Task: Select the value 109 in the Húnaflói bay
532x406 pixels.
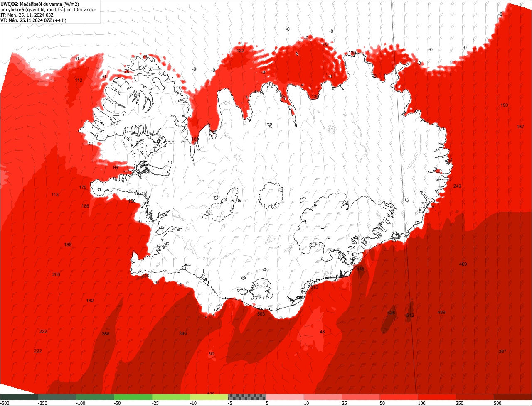Action: click(195, 139)
